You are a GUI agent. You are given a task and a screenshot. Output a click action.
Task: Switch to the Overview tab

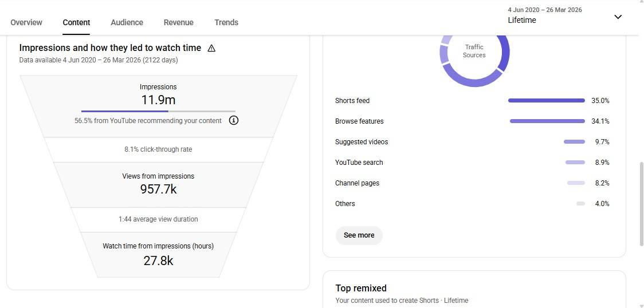[x=26, y=22]
